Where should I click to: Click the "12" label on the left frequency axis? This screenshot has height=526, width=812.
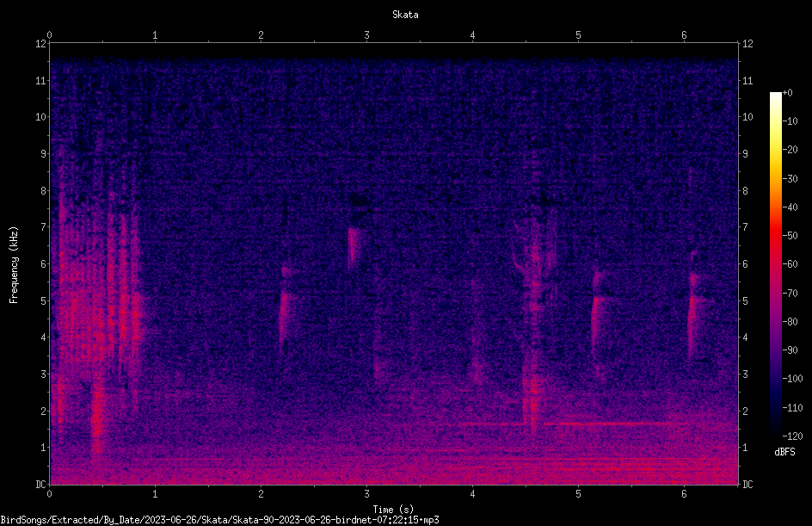tap(40, 44)
